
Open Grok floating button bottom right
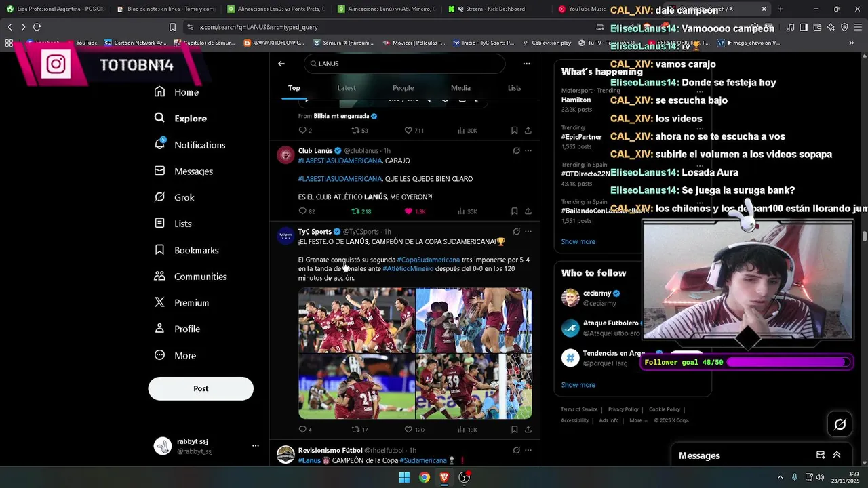pos(840,424)
